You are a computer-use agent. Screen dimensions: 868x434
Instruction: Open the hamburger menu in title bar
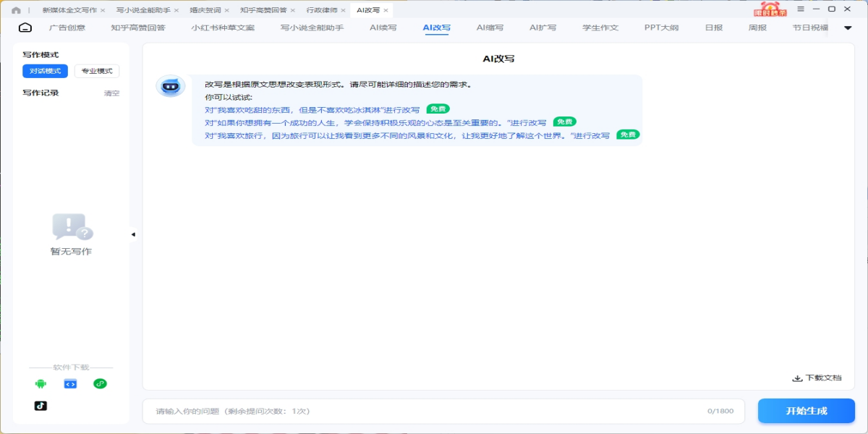pyautogui.click(x=800, y=9)
